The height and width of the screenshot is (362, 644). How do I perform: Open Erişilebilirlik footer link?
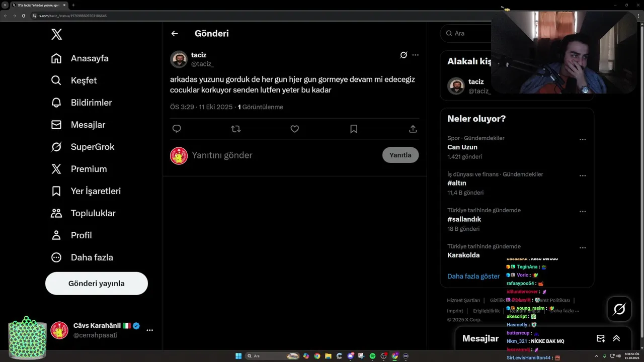coord(486,311)
